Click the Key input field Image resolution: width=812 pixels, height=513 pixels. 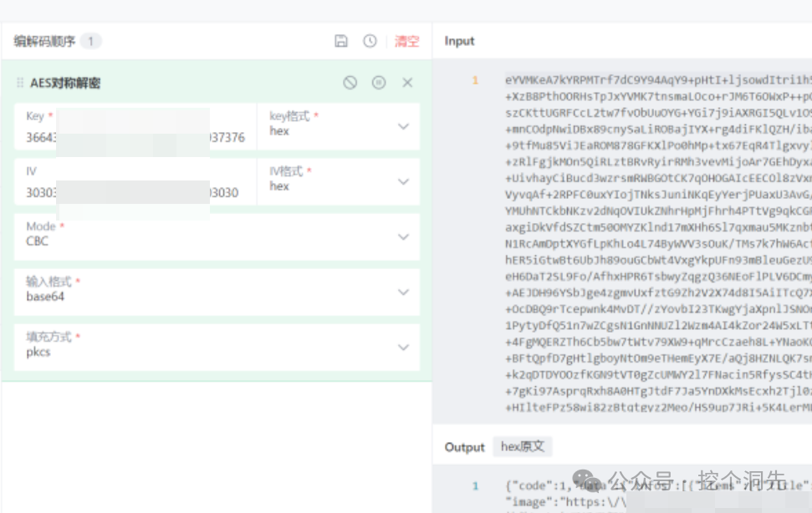point(135,127)
